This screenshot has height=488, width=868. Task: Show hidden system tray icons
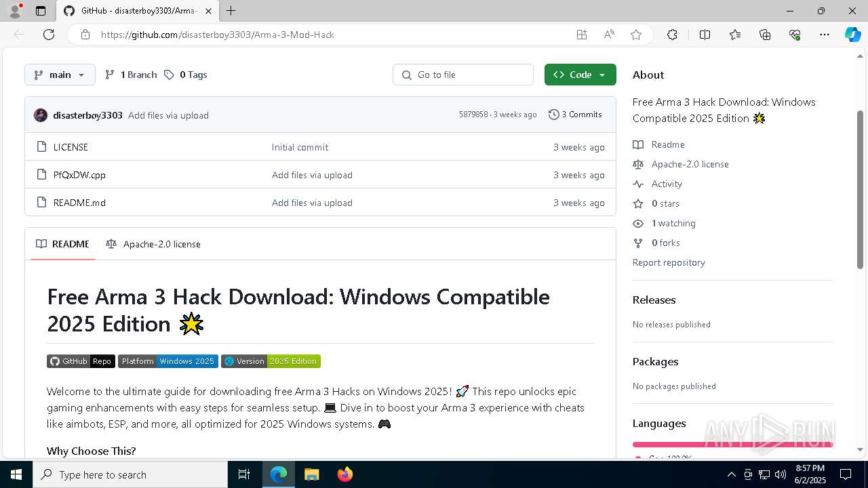[x=731, y=474]
